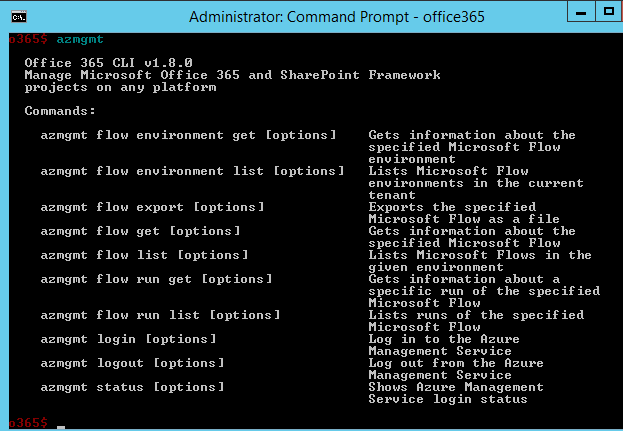623x431 pixels.
Task: Click the azmgmt flow get command
Action: coord(140,231)
